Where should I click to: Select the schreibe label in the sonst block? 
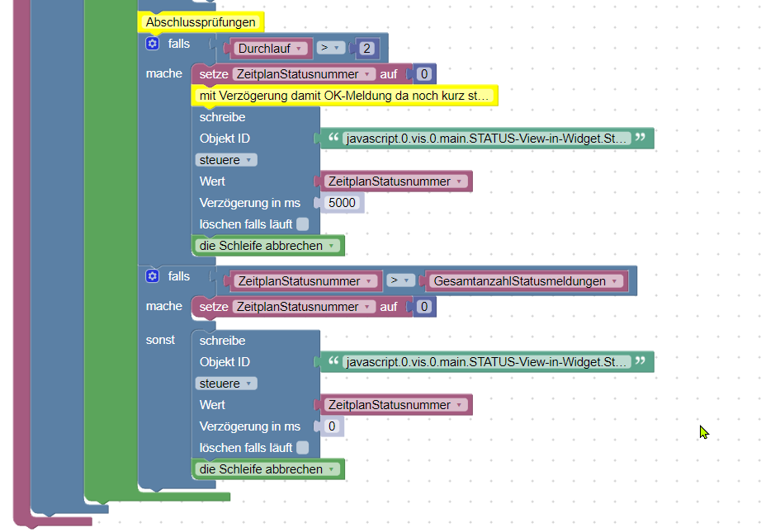(x=222, y=341)
